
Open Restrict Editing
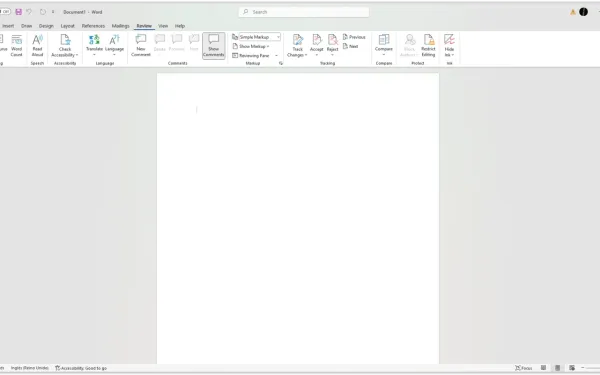(x=428, y=46)
